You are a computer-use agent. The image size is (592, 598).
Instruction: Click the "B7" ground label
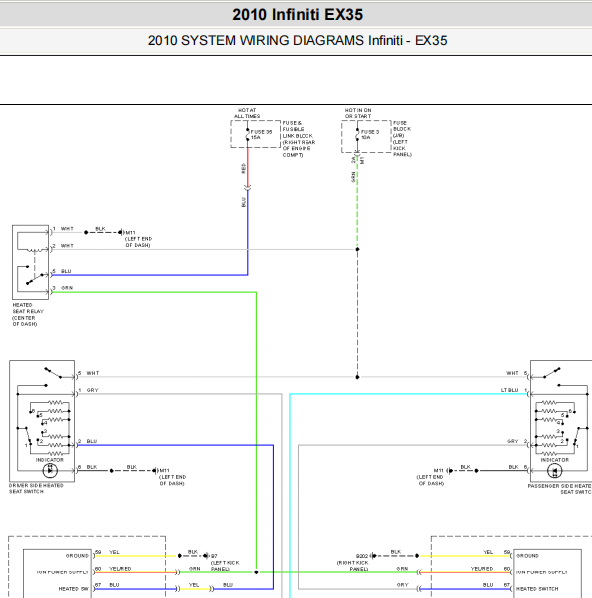click(x=214, y=556)
